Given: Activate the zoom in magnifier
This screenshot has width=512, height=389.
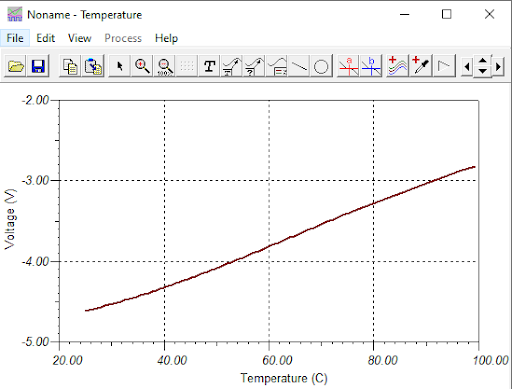Looking at the screenshot, I should pyautogui.click(x=142, y=66).
